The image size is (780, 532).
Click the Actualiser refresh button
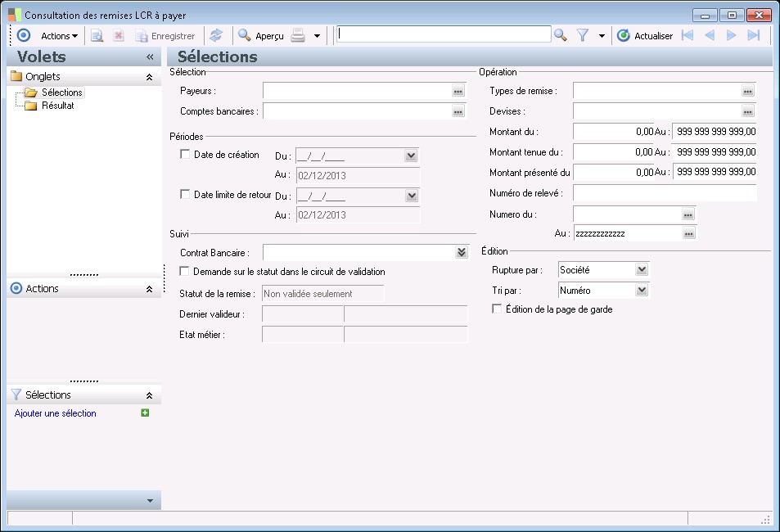pos(644,36)
